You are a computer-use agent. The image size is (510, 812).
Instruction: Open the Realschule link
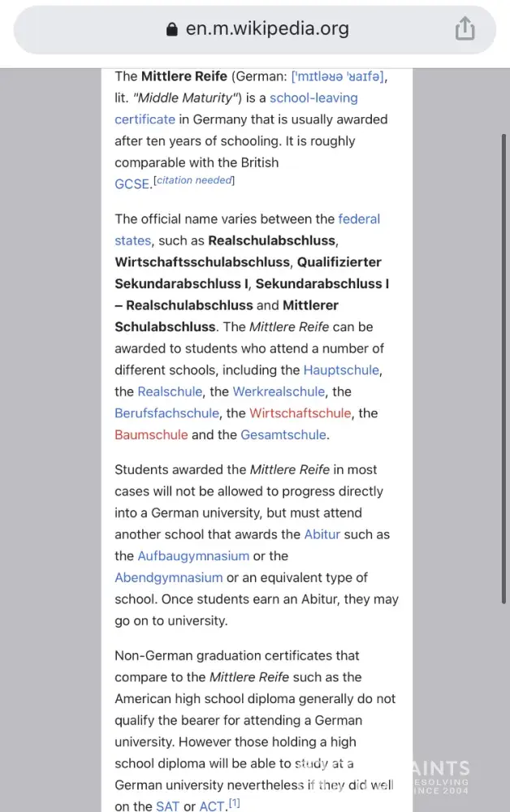click(170, 391)
